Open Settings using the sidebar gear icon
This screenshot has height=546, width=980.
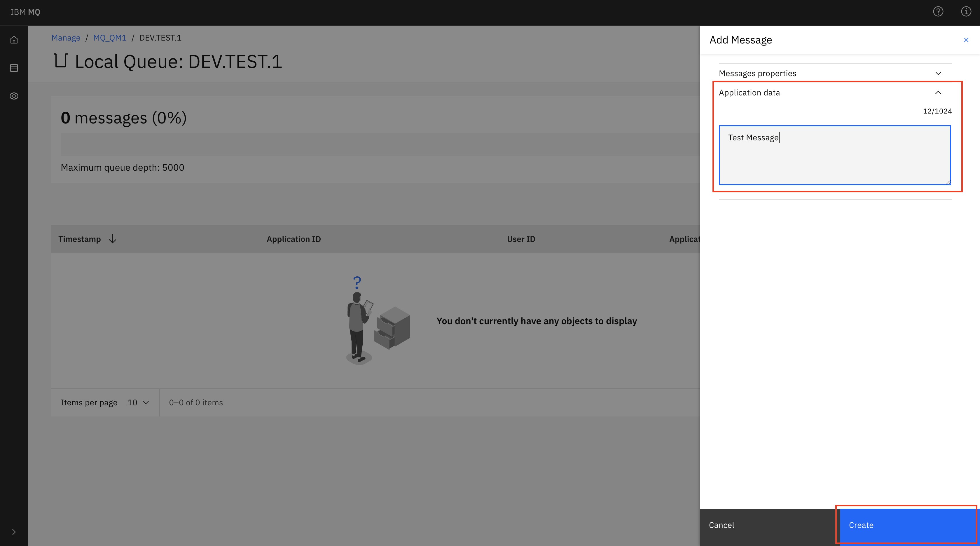click(14, 96)
